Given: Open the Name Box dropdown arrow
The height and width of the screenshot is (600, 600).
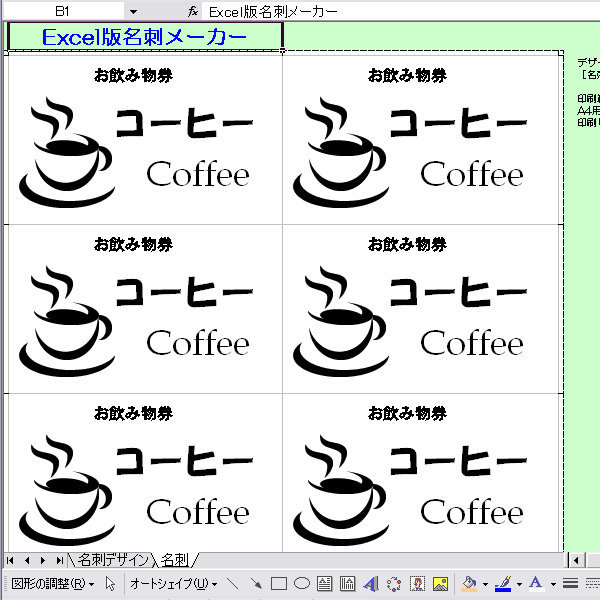Looking at the screenshot, I should (133, 11).
